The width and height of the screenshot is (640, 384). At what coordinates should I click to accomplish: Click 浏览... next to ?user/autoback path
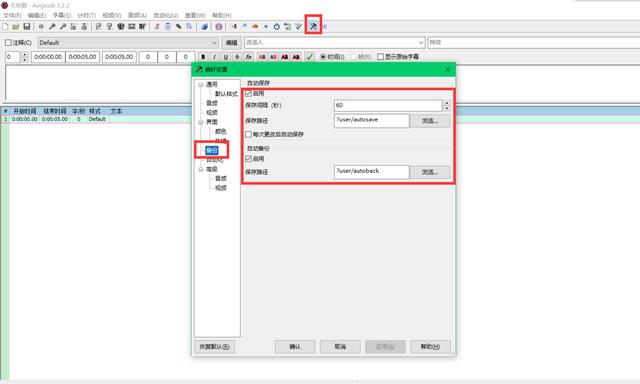[x=430, y=172]
